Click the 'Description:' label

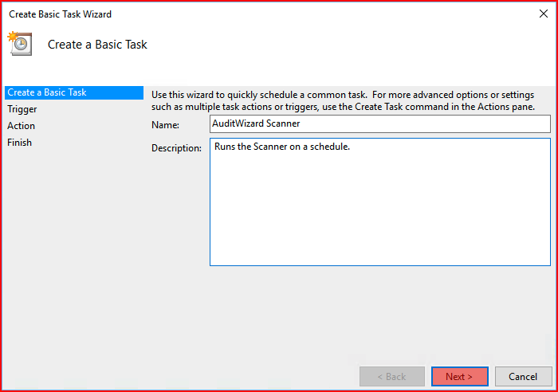coord(176,148)
